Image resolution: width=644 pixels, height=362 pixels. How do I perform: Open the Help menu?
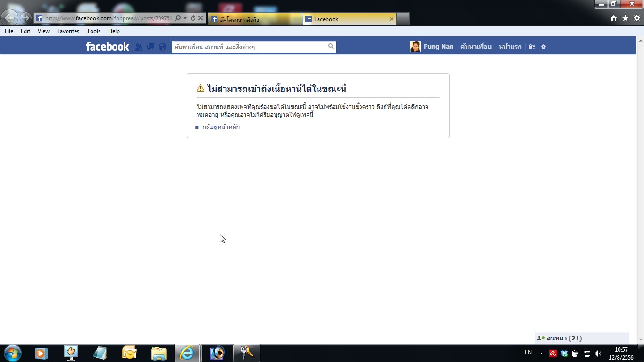(114, 31)
